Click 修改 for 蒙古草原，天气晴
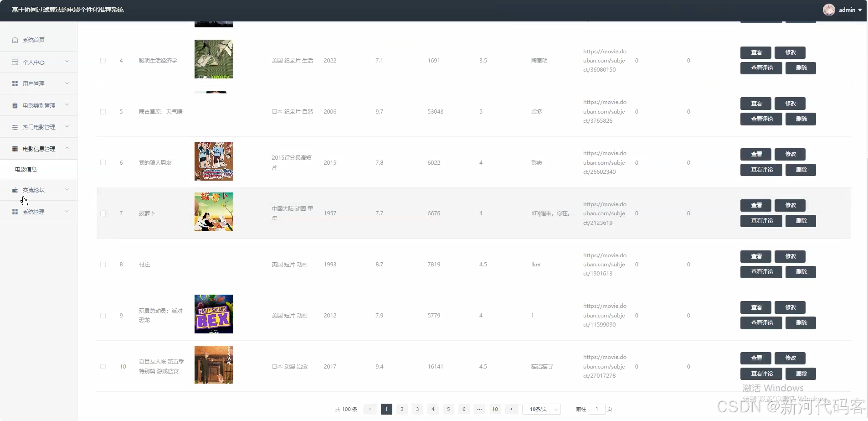Screen dimensions: 868x421 [x=790, y=104]
